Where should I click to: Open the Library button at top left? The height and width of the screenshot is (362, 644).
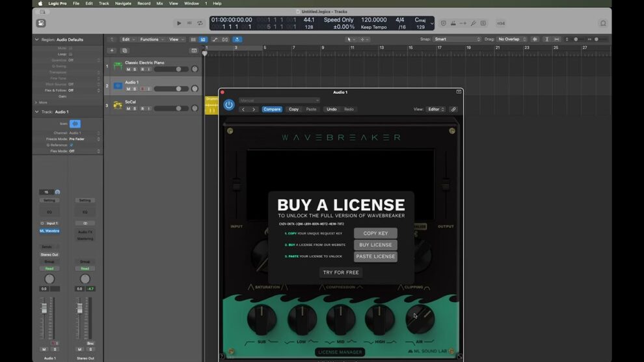(x=41, y=23)
